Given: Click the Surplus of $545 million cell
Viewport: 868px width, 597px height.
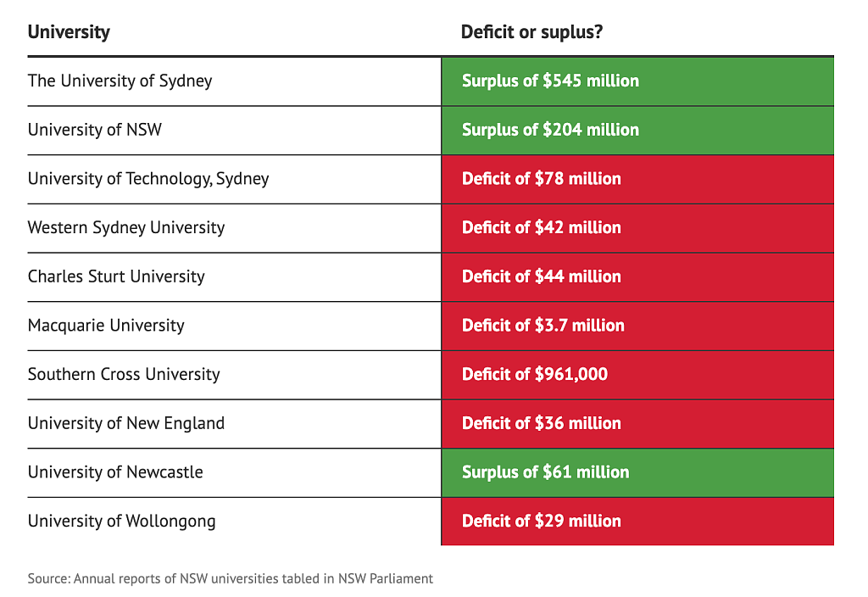Looking at the screenshot, I should pos(637,81).
